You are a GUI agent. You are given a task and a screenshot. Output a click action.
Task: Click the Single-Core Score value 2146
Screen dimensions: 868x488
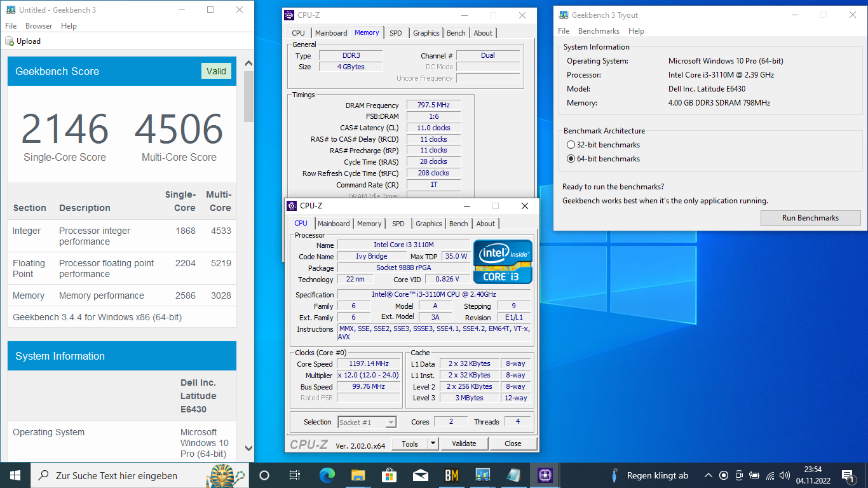click(x=65, y=129)
